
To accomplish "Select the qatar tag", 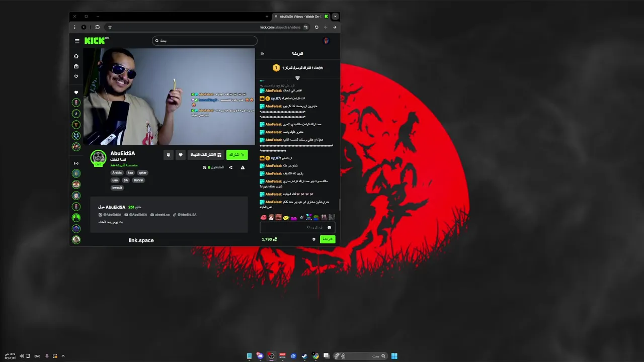I will (142, 172).
